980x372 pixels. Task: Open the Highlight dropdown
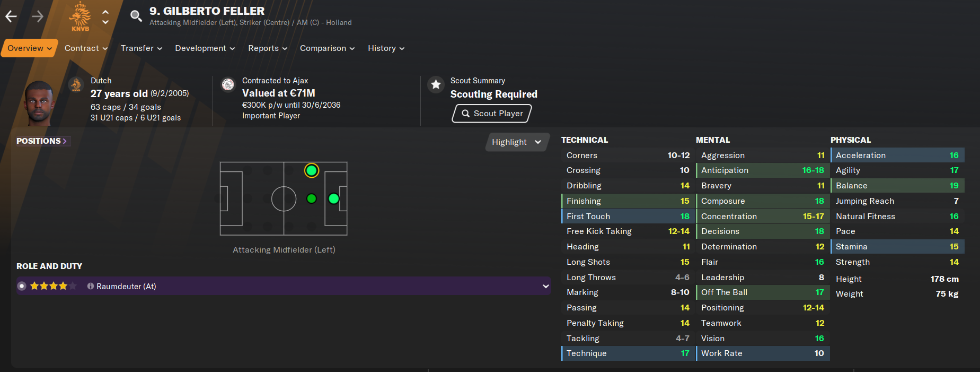tap(517, 142)
